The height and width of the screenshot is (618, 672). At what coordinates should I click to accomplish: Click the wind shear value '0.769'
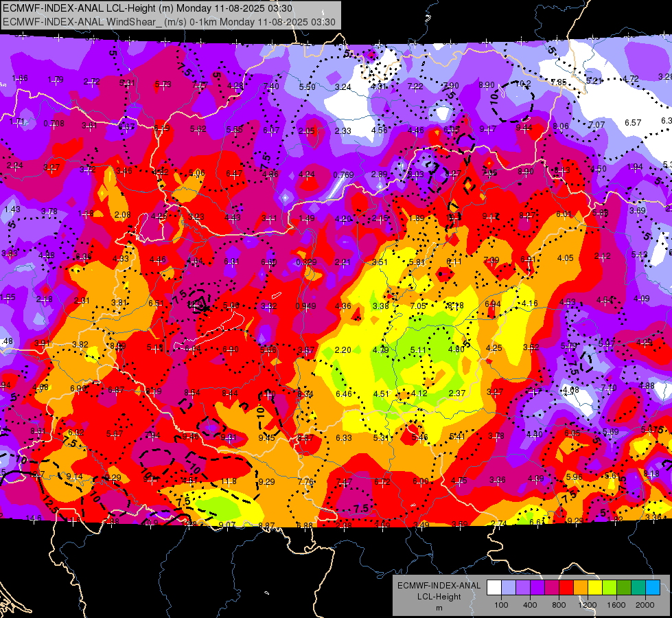343,174
